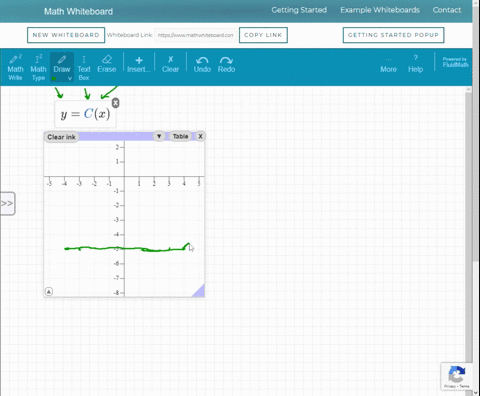Choose the Erase tool
The image size is (480, 396).
(x=107, y=64)
